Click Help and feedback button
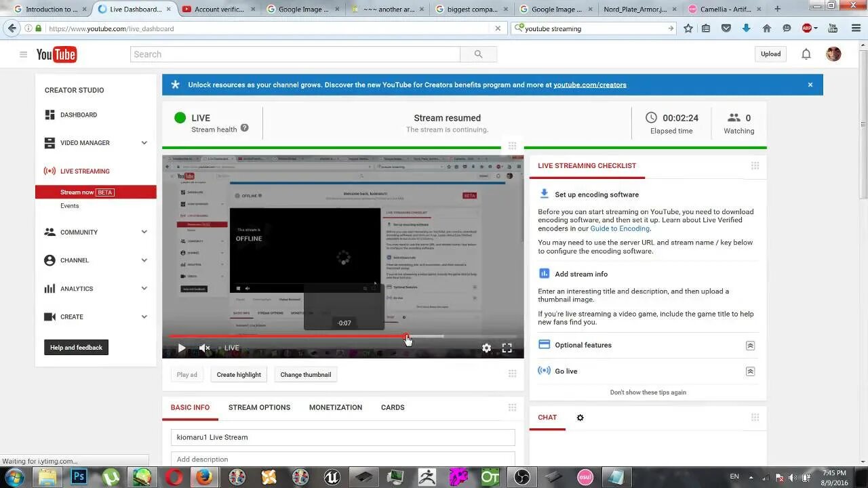This screenshot has width=868, height=488. pos(76,348)
